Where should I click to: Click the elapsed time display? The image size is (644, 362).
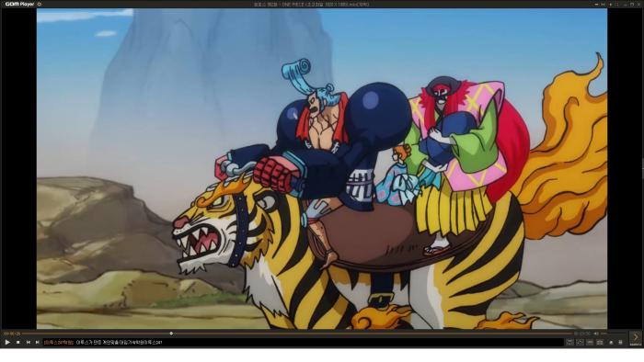12,334
